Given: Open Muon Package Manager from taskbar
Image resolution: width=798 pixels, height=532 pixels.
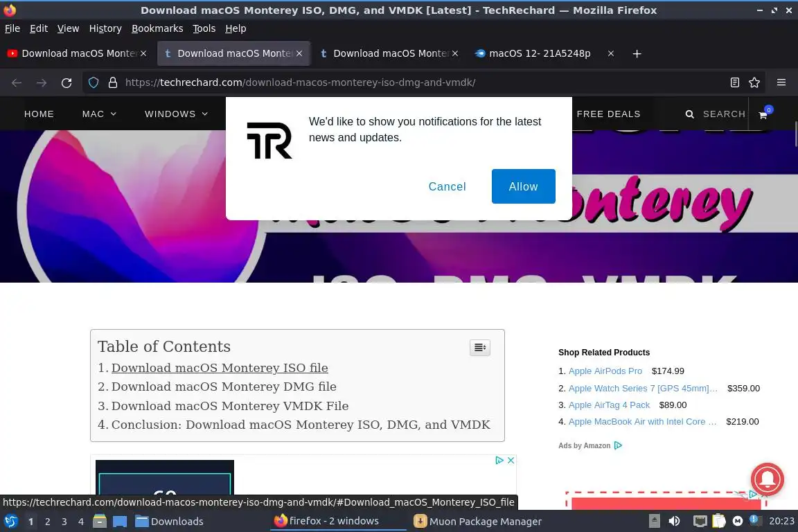Looking at the screenshot, I should tap(477, 522).
